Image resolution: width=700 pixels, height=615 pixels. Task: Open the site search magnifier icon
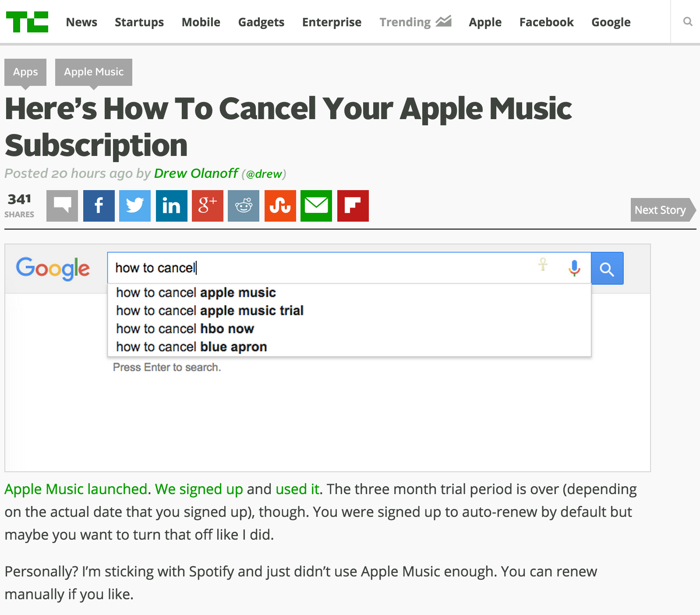688,21
